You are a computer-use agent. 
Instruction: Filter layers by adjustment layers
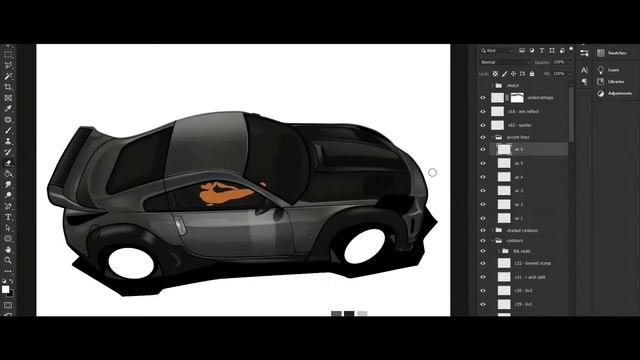532,51
